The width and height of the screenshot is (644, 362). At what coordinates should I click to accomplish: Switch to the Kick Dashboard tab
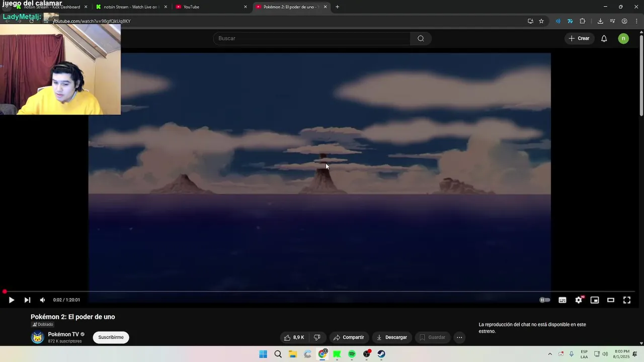click(x=52, y=7)
